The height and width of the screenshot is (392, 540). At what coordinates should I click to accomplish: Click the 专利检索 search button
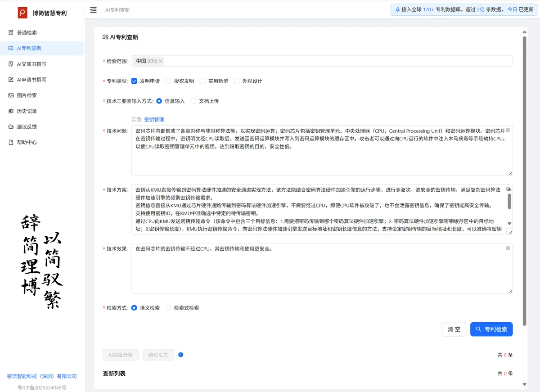pos(491,329)
